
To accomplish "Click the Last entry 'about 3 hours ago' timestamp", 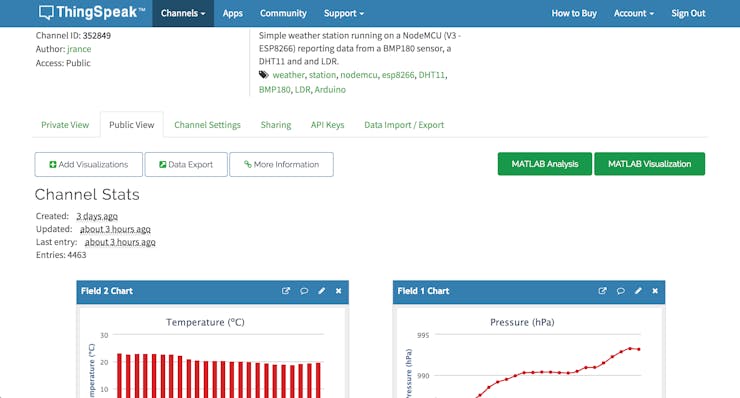I will click(120, 242).
